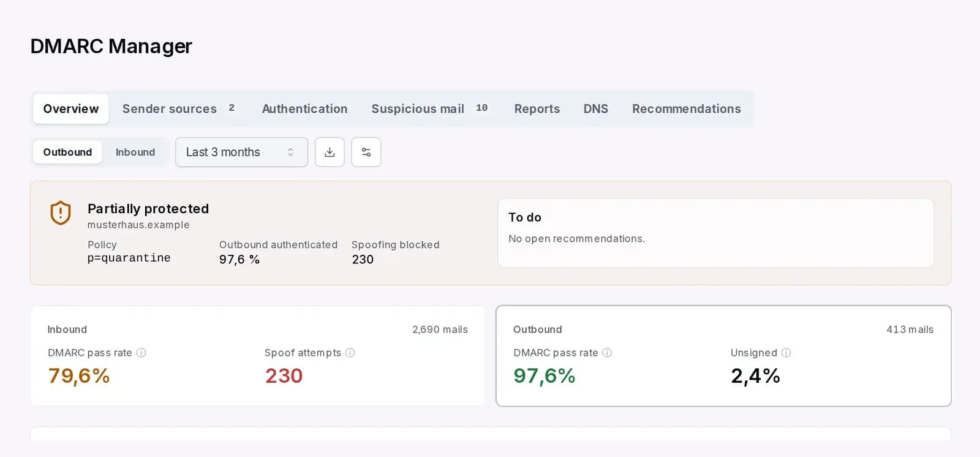The image size is (980, 457).
Task: View the Recommendations tab
Action: click(x=687, y=109)
